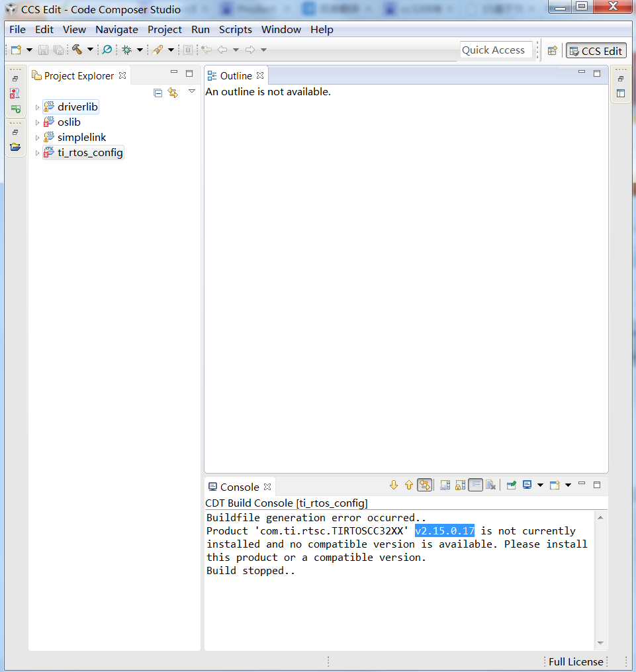Click the panel view icon in the right sidebar
Image resolution: width=636 pixels, height=672 pixels.
(621, 93)
